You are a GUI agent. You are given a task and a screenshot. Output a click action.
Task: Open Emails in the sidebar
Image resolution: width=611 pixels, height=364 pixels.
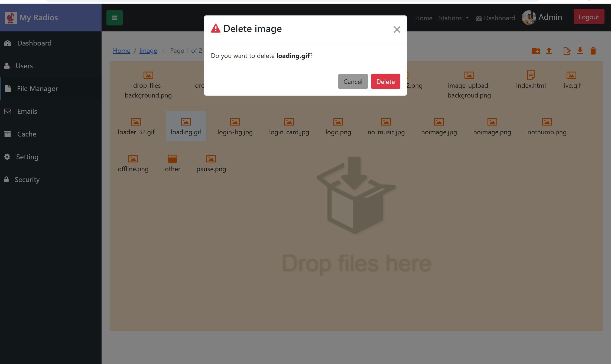[x=51, y=111]
